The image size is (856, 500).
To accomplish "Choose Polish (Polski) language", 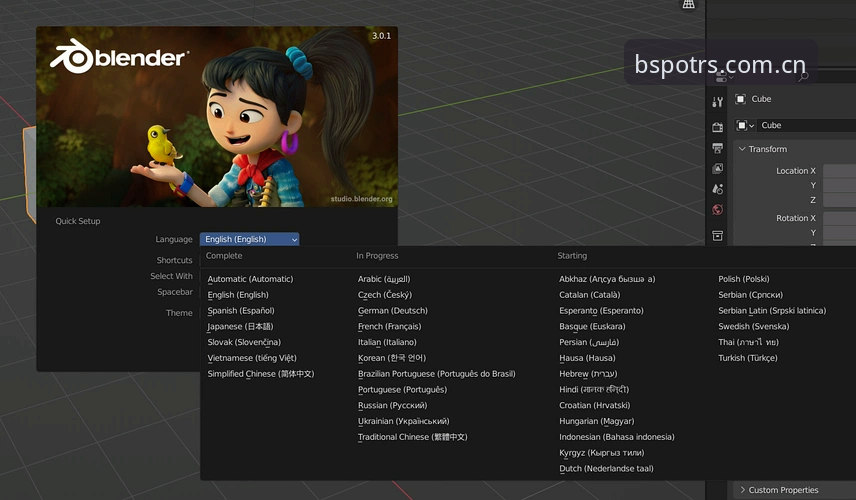I will (x=744, y=279).
